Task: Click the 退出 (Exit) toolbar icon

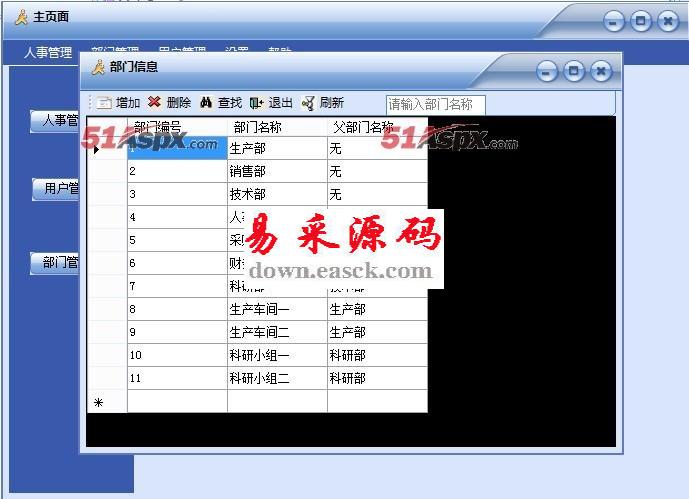Action: pos(257,103)
